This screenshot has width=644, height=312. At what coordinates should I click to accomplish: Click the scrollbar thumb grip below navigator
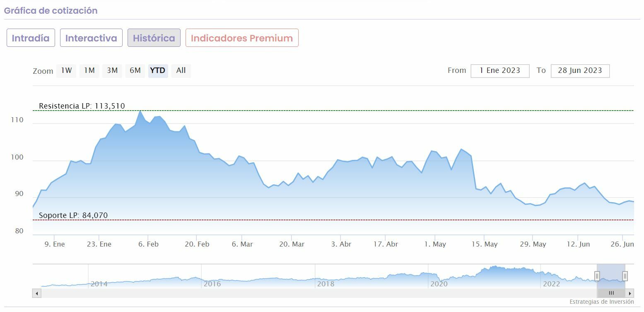[x=611, y=293]
